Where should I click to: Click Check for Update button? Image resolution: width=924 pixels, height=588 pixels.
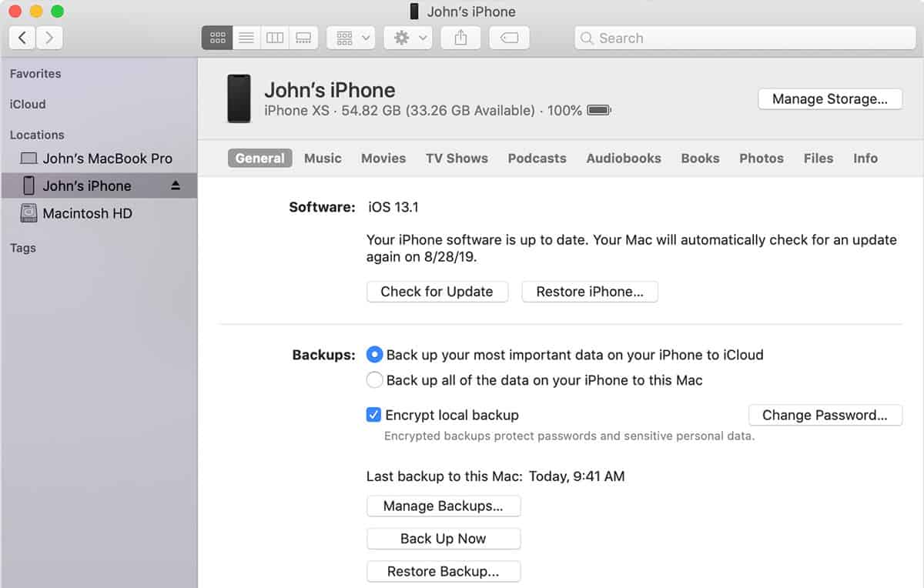pyautogui.click(x=437, y=292)
